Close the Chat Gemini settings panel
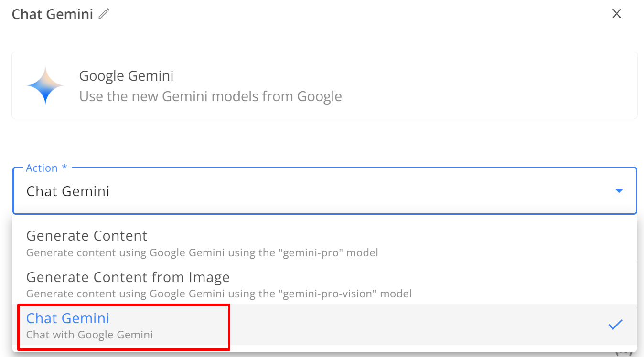 pyautogui.click(x=617, y=14)
